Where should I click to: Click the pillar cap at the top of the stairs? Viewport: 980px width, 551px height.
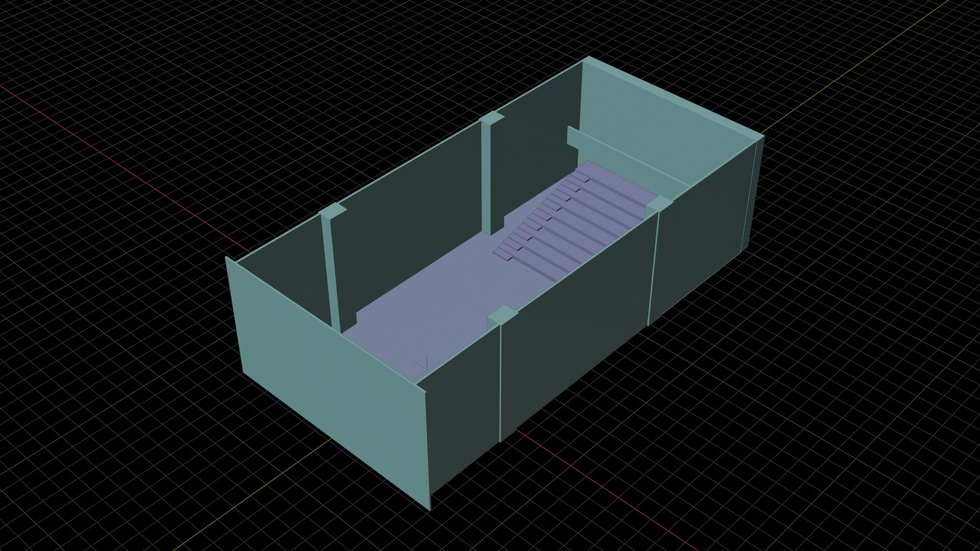660,204
